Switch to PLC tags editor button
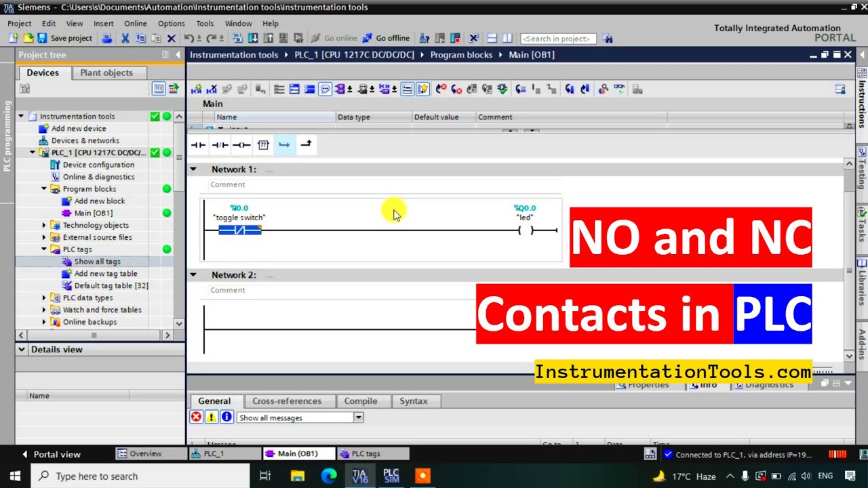This screenshot has height=488, width=868. point(372,453)
